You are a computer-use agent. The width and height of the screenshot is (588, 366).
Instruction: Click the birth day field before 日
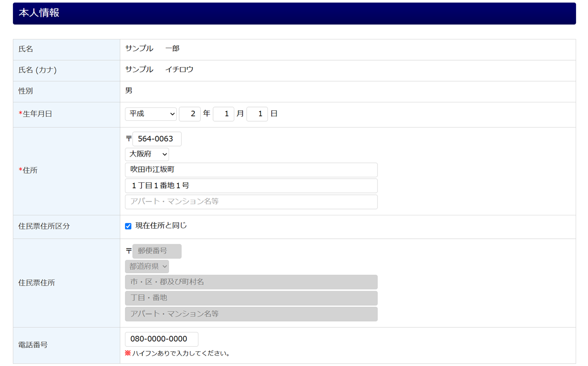[x=257, y=114]
